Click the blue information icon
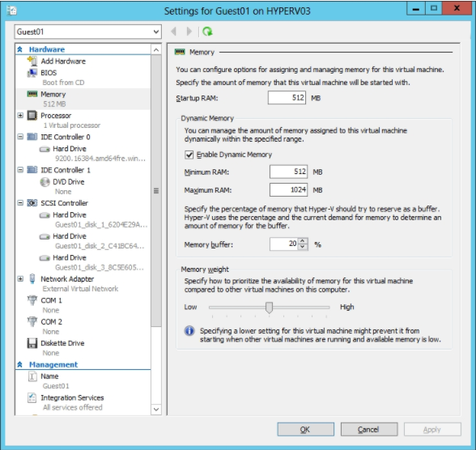This screenshot has height=450, width=476. (x=189, y=331)
